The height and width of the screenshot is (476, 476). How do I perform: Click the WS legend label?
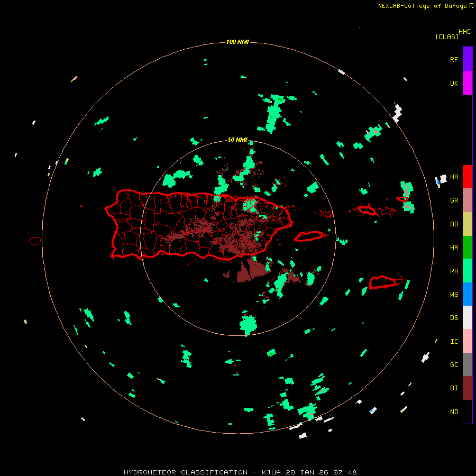pos(454,295)
